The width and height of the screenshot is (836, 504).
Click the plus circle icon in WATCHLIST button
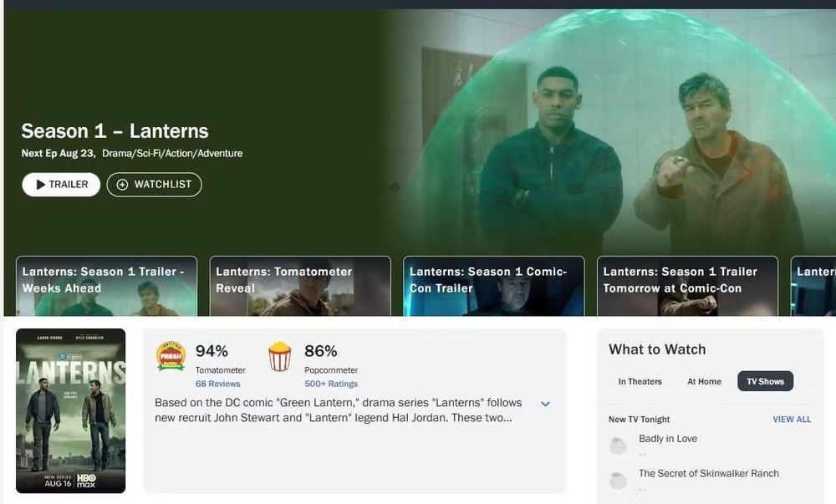coord(122,185)
